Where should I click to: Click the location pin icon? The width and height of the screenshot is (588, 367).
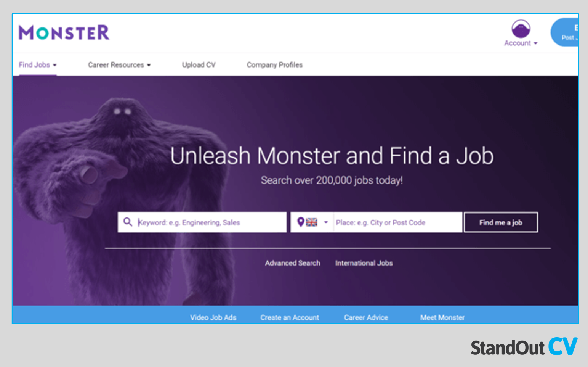pos(301,222)
